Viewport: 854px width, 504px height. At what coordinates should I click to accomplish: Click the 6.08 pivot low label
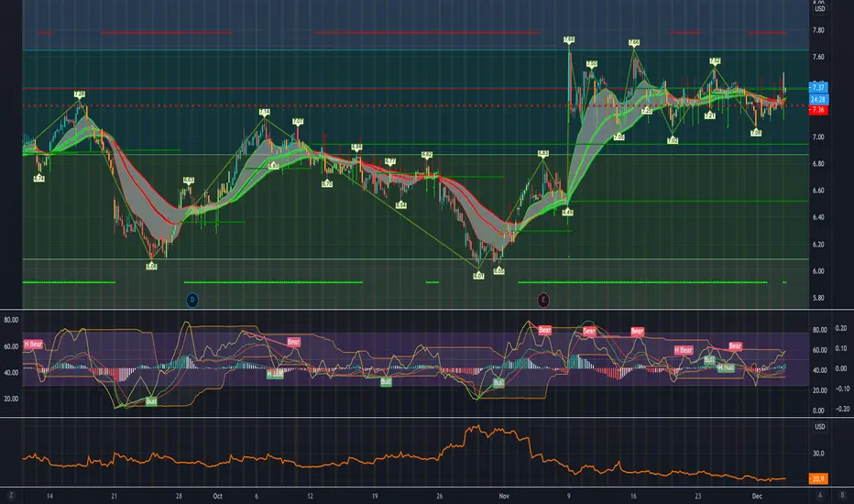coord(151,267)
